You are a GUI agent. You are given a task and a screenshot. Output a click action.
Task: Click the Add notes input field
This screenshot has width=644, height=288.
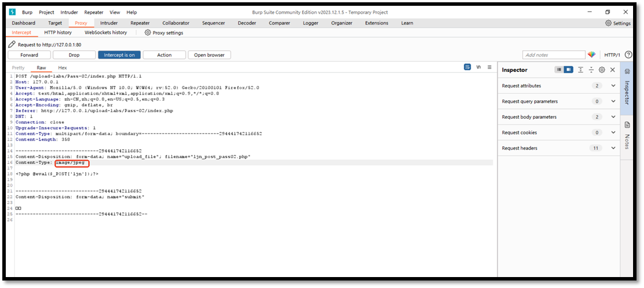[x=554, y=55]
